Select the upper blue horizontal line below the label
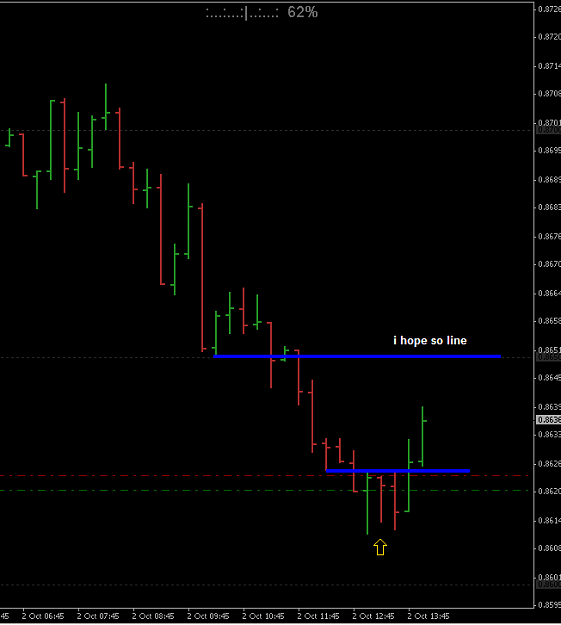Viewport: 561px width, 625px height. (357, 356)
